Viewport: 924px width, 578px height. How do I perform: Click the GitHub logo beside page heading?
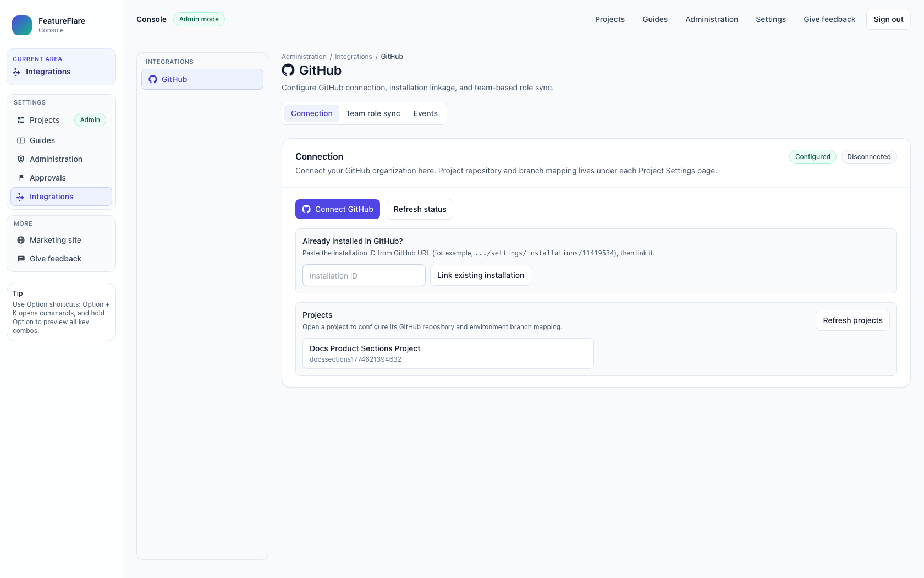coord(288,70)
